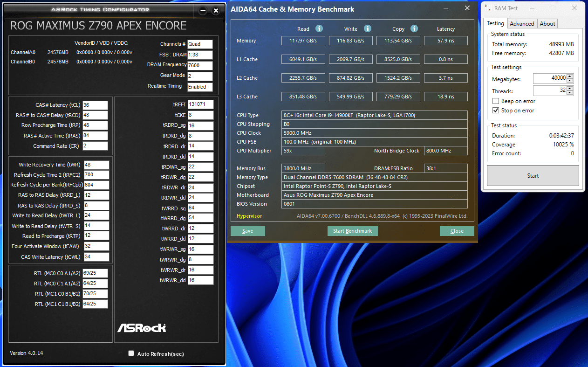
Task: Click the DRAM:FSB Ratio 38:1 value
Action: [x=446, y=168]
